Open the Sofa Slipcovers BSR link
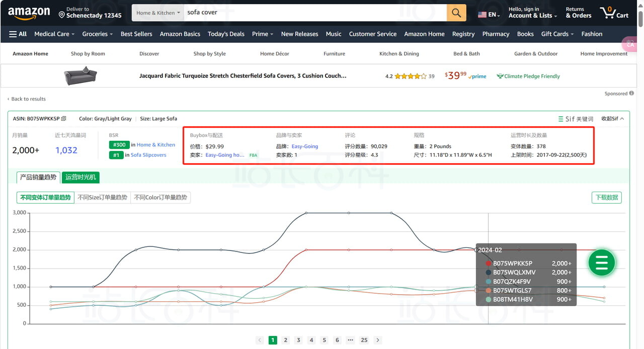Image resolution: width=644 pixels, height=349 pixels. point(148,155)
